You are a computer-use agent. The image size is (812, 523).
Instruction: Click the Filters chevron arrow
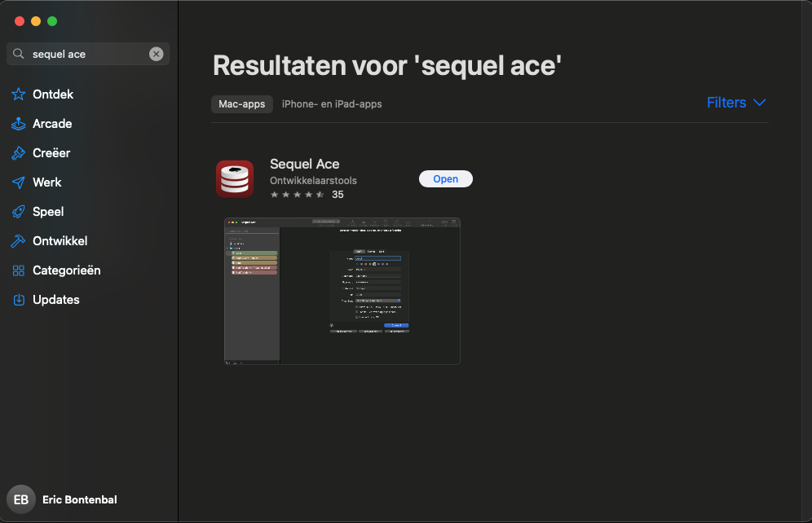coord(759,103)
